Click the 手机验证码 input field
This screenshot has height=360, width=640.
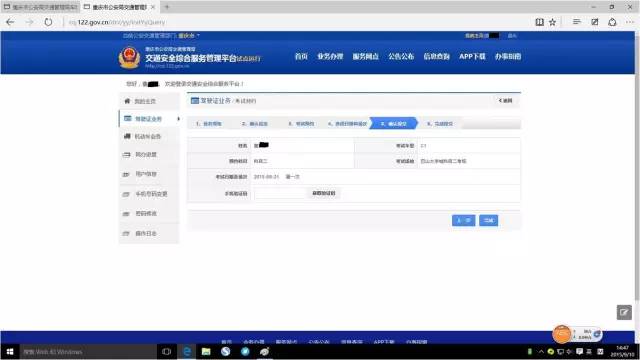click(280, 194)
